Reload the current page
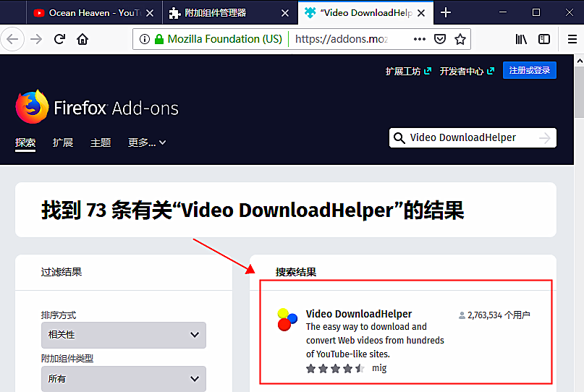Image resolution: width=584 pixels, height=392 pixels. 59,39
